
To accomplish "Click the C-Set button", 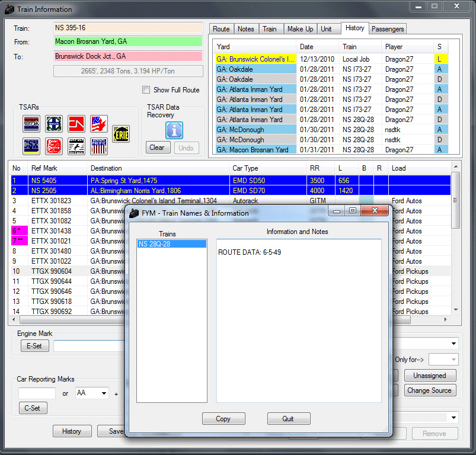I will pyautogui.click(x=32, y=408).
